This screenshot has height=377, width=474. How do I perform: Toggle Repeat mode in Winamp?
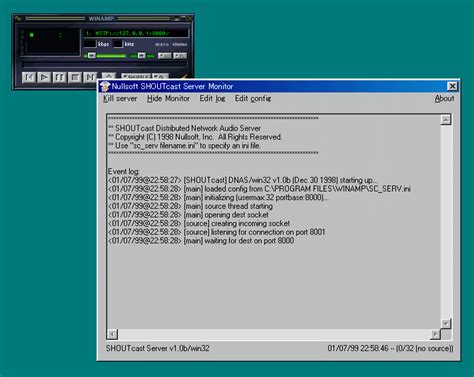point(161,76)
